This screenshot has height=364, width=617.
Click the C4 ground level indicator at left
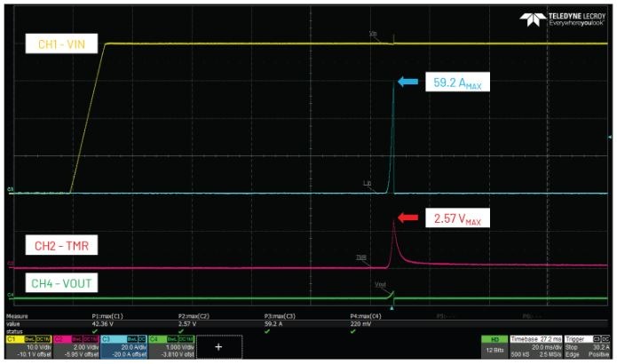point(11,295)
